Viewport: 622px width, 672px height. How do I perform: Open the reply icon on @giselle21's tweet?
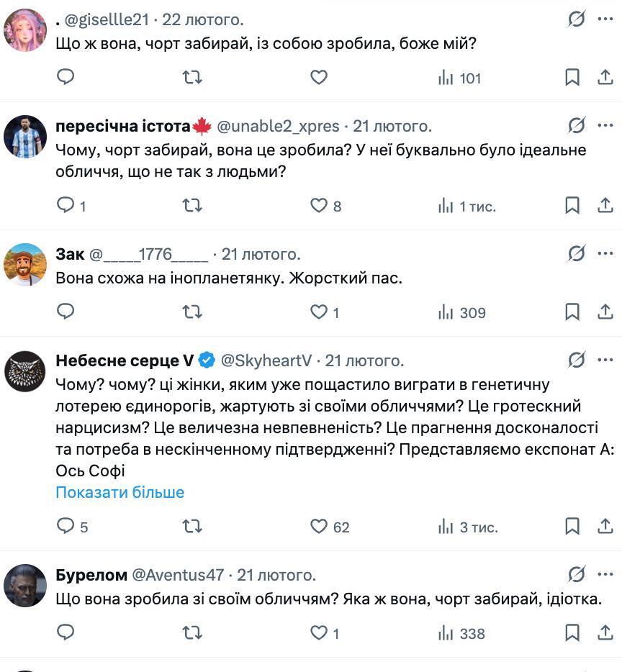[x=66, y=78]
